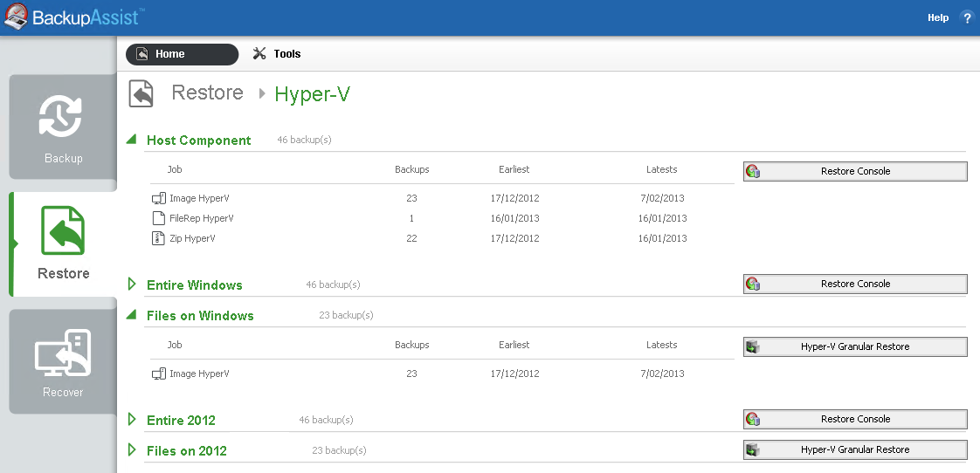Click the Image HyperV job icon under Host Component

click(x=159, y=199)
